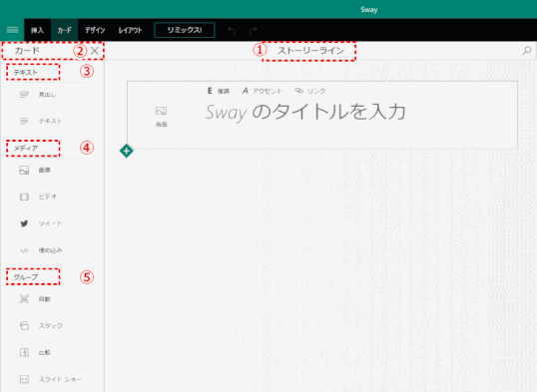537x392 pixels.
Task: Apply アクセント accent formatting
Action: [262, 91]
